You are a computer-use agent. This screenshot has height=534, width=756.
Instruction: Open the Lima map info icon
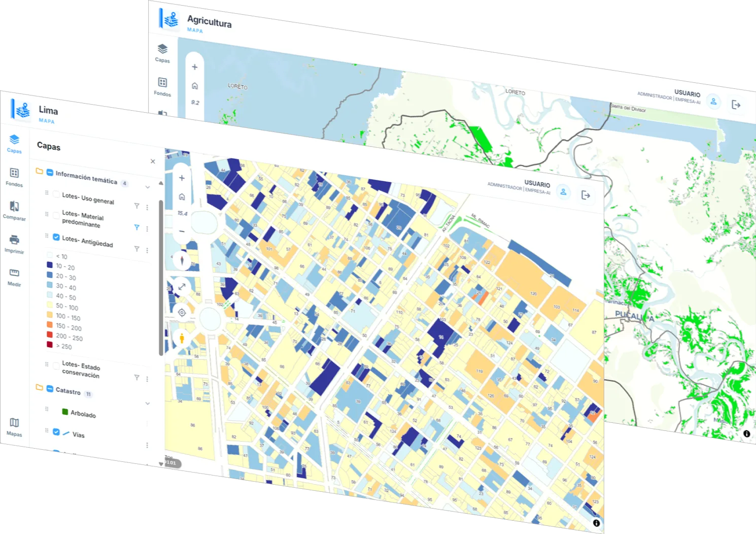pos(596,523)
